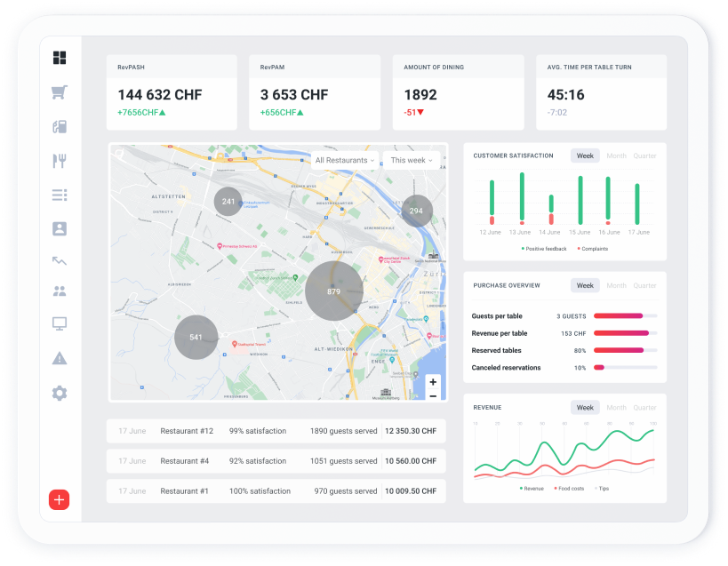Open the monitor display icon in sidebar

60,323
